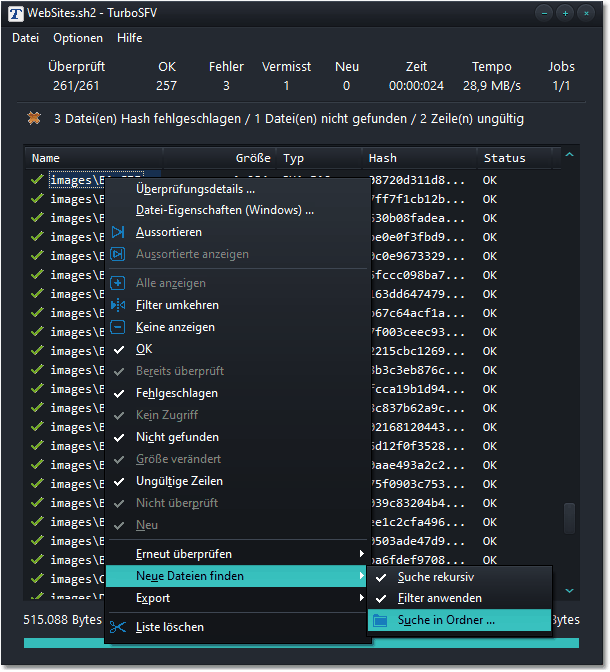Toggle the Nicht gefunden filter

click(x=119, y=438)
